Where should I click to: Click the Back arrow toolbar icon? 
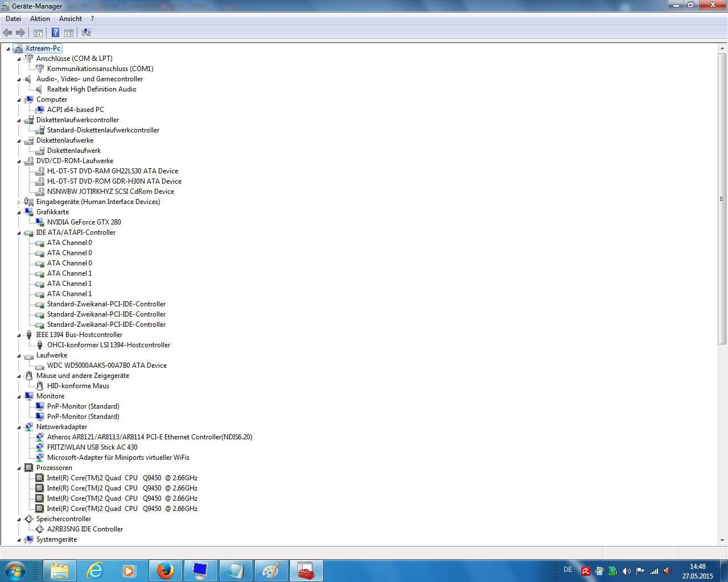(x=7, y=32)
